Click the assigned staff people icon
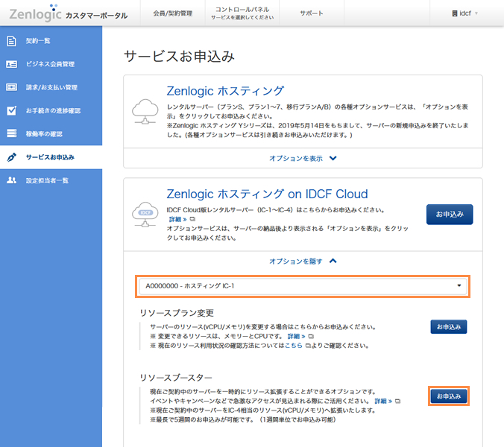The image size is (504, 447). tap(11, 180)
